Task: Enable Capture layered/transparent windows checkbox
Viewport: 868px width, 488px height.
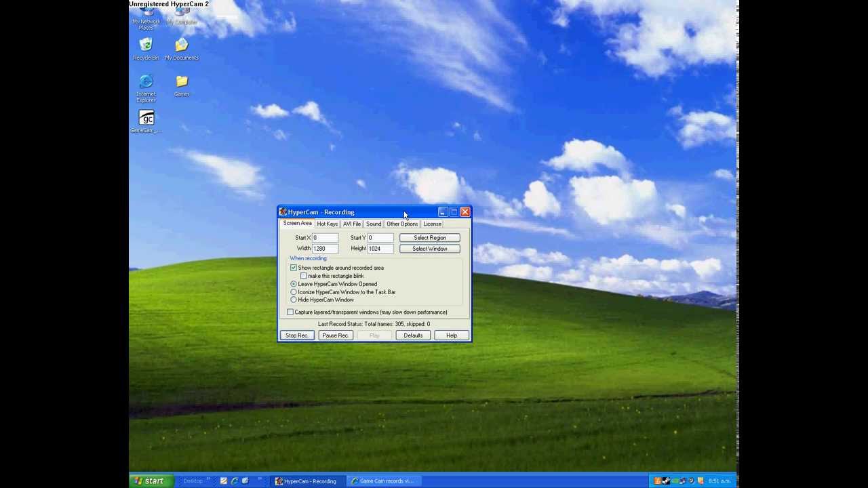Action: (x=290, y=312)
